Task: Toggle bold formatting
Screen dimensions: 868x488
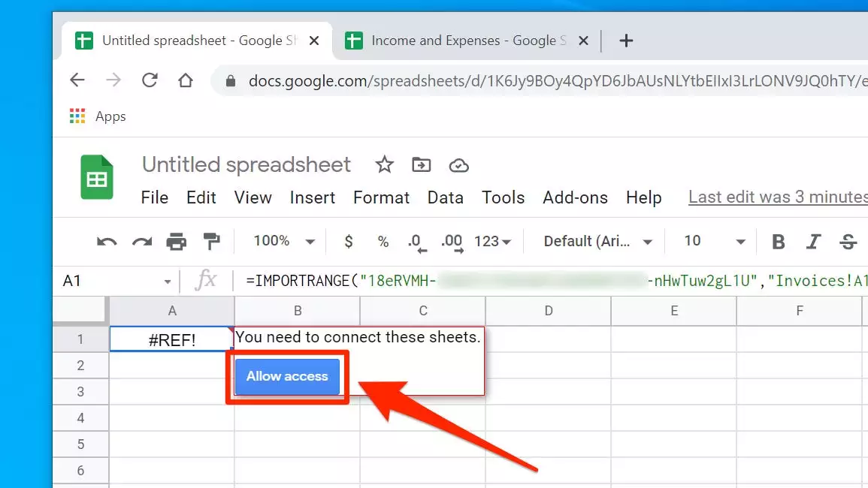Action: click(779, 242)
